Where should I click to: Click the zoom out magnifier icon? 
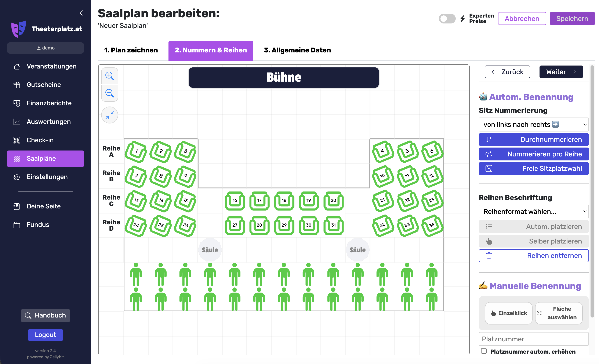tap(109, 93)
